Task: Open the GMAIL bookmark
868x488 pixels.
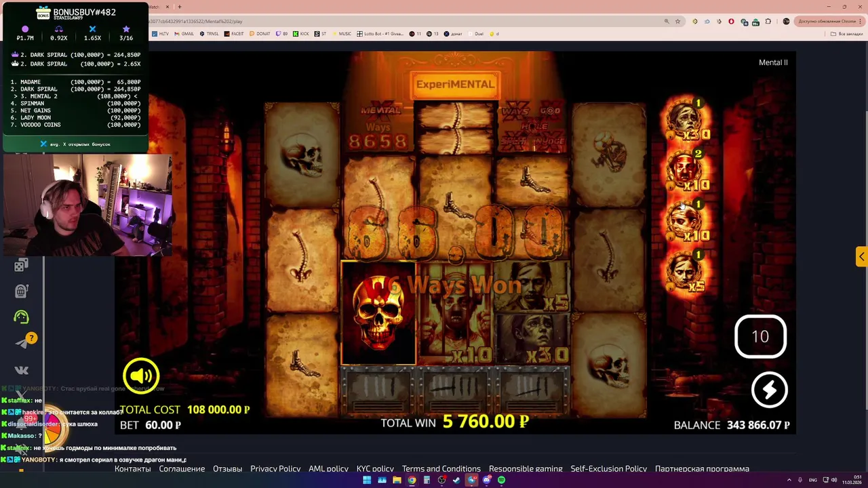Action: [x=184, y=33]
